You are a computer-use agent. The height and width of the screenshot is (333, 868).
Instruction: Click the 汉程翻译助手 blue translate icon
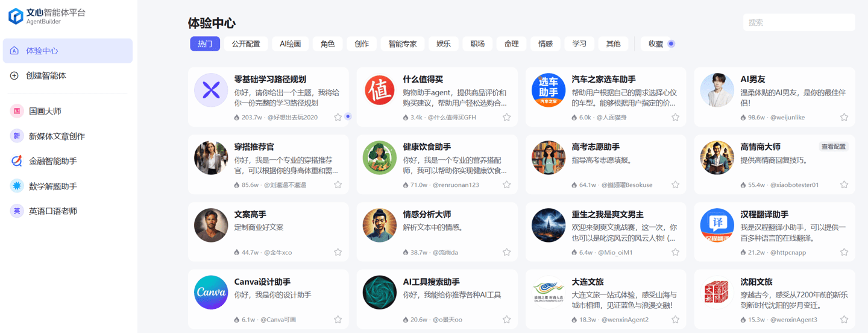coord(717,226)
